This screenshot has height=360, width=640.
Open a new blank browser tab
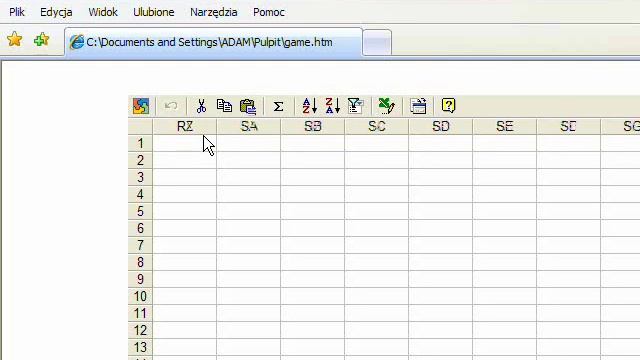377,43
